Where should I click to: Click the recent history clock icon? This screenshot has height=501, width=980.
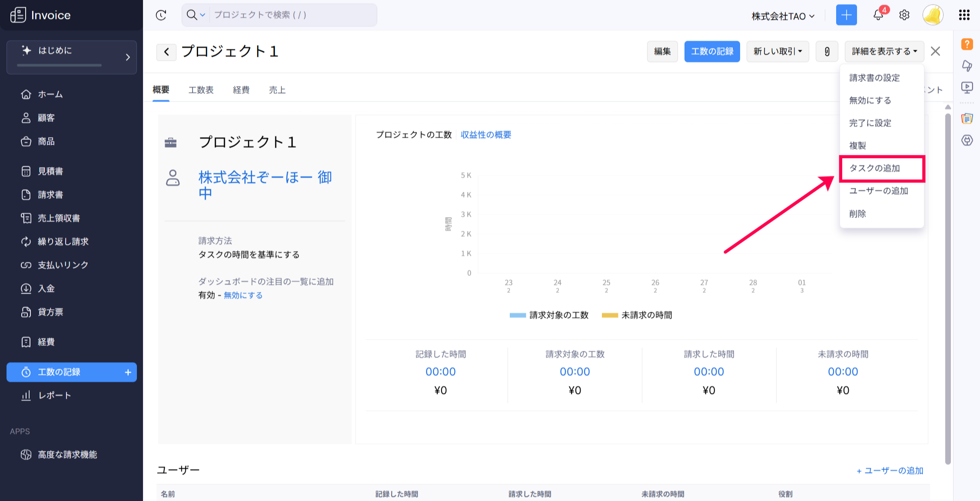point(161,15)
